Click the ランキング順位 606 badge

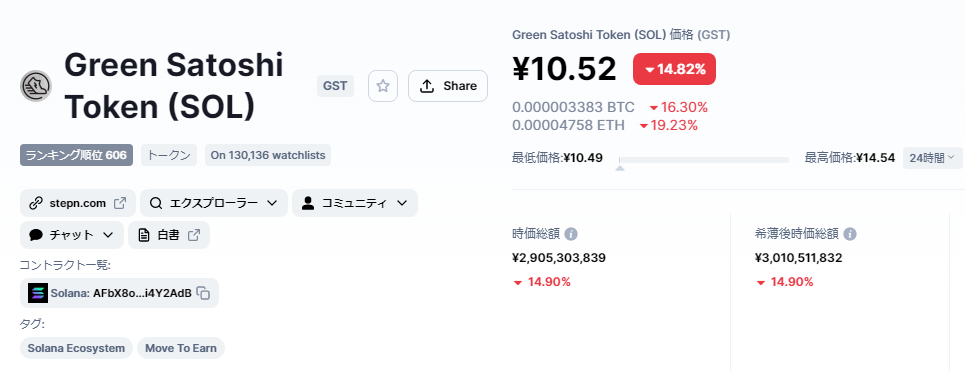(76, 155)
